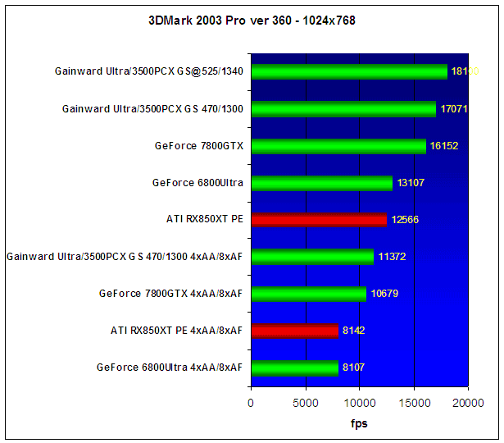Click the green bar valued 11372
The height and width of the screenshot is (443, 504).
point(312,257)
